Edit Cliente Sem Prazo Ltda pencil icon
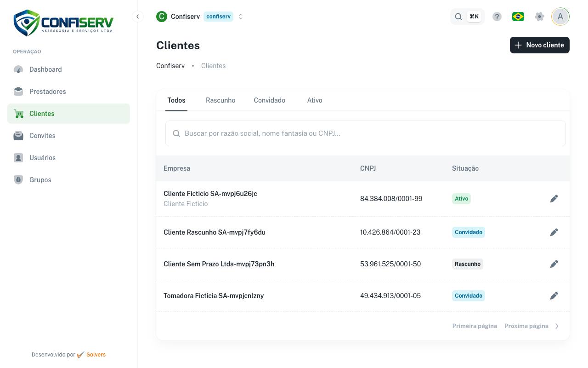The image size is (588, 368). coord(554,264)
